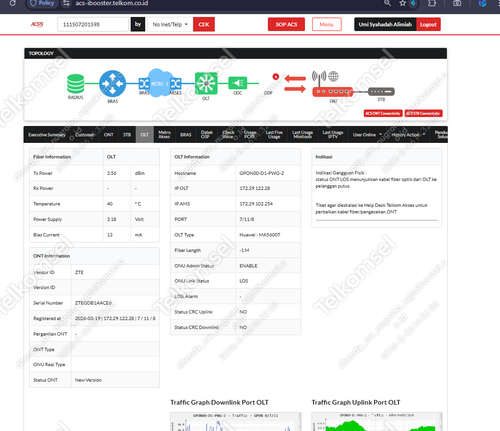
Task: Select the PORT value 7/11/8
Action: click(x=247, y=219)
